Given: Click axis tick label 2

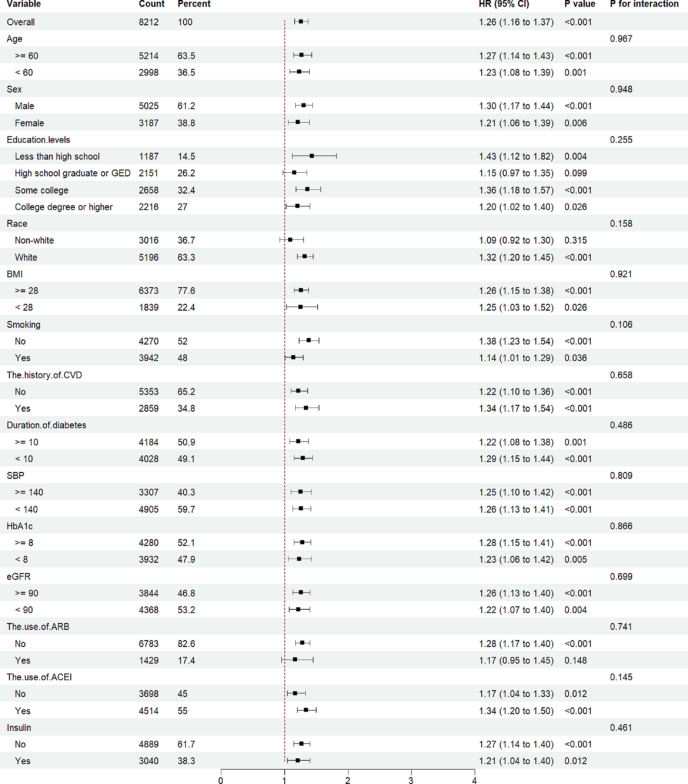Looking at the screenshot, I should tap(348, 780).
